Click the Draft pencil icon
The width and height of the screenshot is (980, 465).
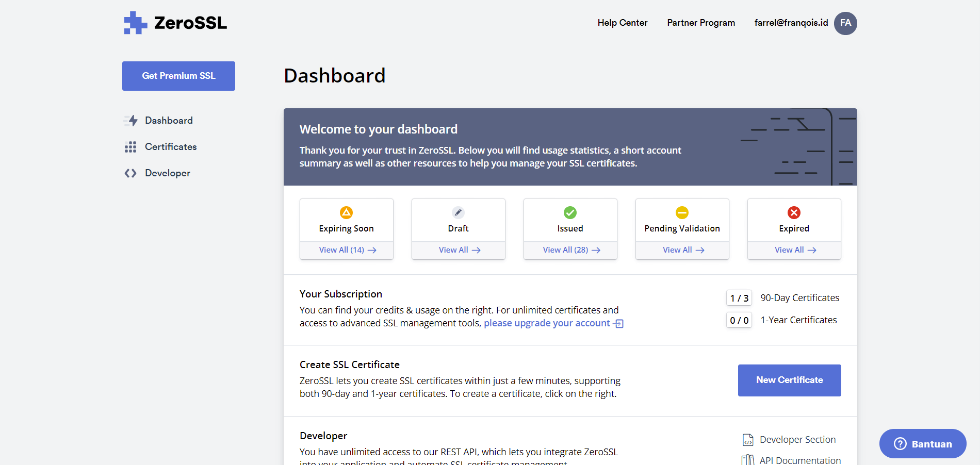(x=459, y=212)
